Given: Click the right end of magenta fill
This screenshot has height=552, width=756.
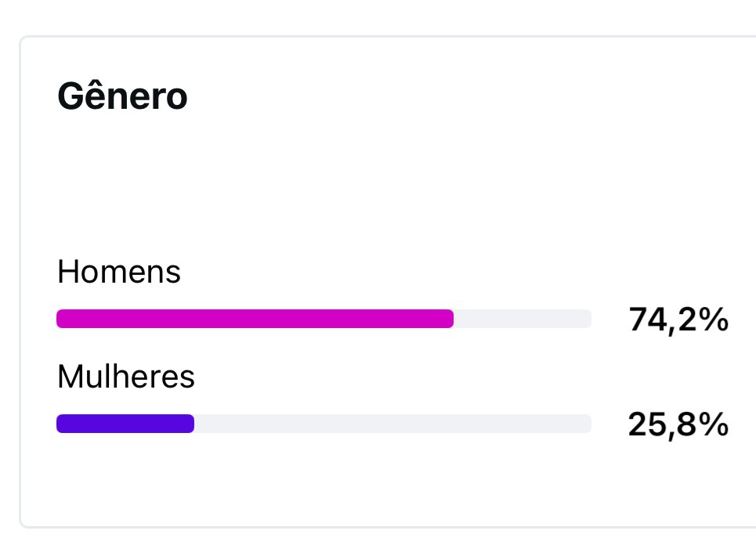Looking at the screenshot, I should pos(450,319).
